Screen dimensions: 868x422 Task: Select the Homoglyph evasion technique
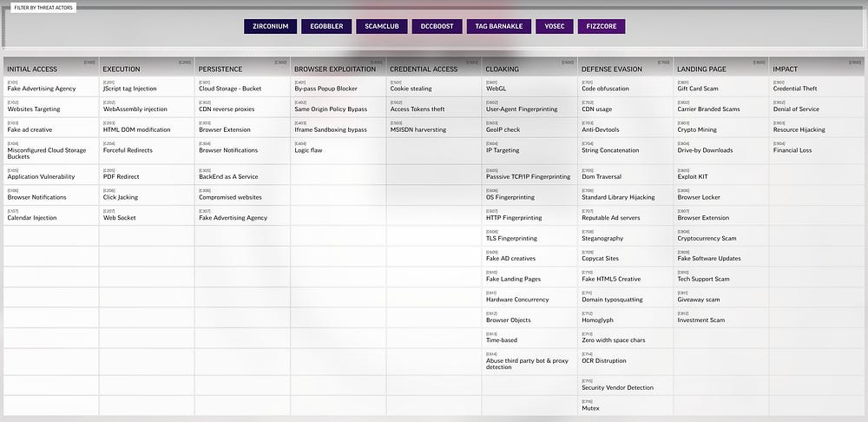click(626, 318)
